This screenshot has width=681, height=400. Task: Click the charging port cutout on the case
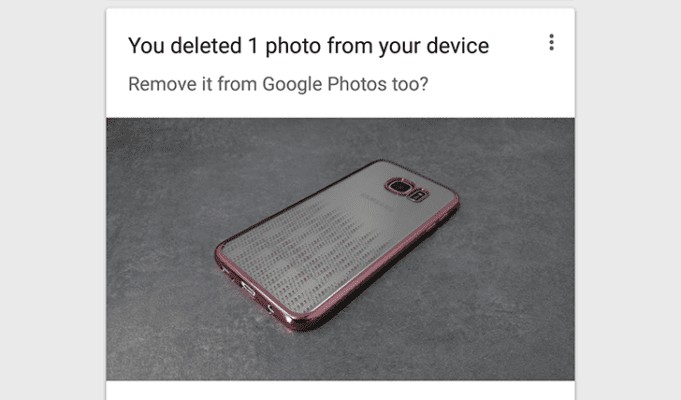point(248,288)
